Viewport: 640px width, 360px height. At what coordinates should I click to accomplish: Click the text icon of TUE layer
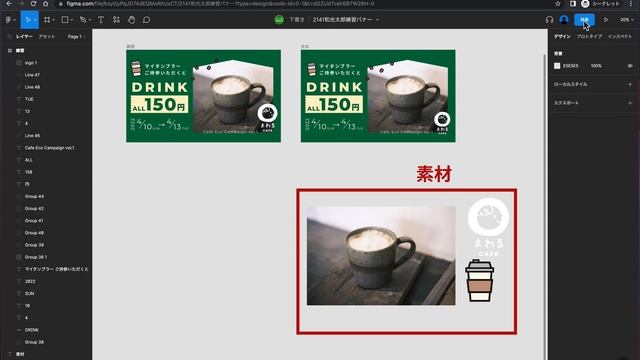point(19,99)
